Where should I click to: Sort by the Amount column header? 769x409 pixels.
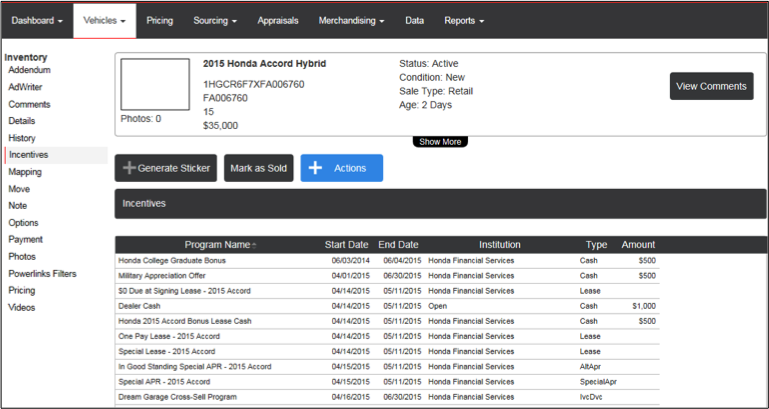point(638,245)
